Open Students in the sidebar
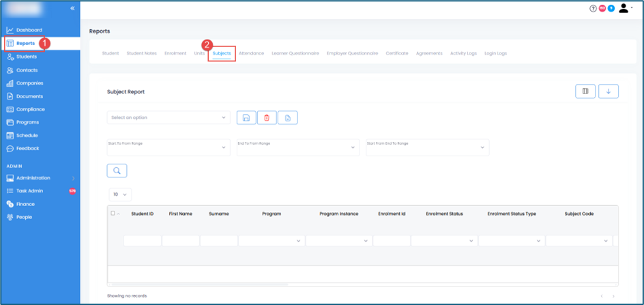 coord(27,57)
